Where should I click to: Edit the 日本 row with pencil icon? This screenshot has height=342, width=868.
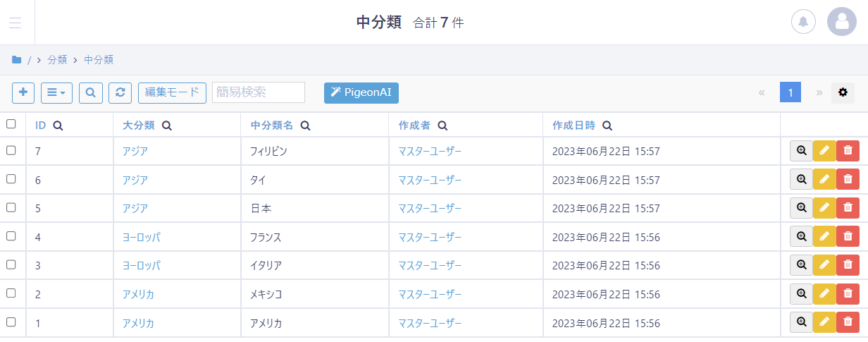[824, 208]
